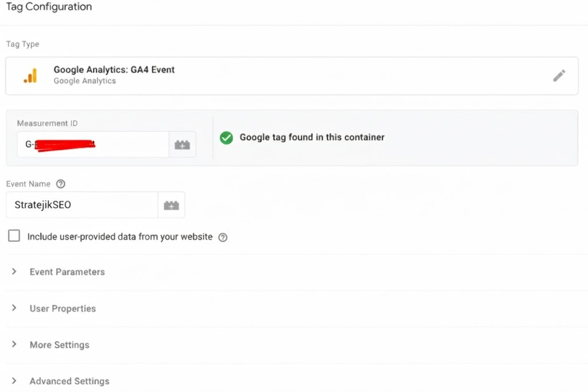Image resolution: width=588 pixels, height=392 pixels.
Task: Click the help icon after user-provided data option
Action: point(223,236)
